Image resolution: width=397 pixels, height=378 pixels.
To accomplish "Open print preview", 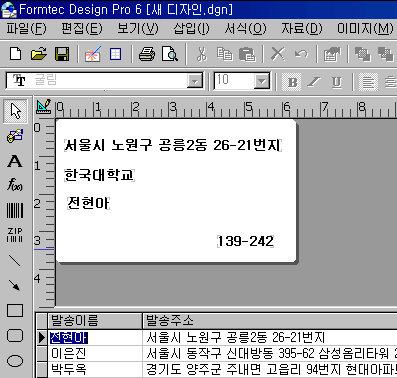I will click(x=170, y=54).
